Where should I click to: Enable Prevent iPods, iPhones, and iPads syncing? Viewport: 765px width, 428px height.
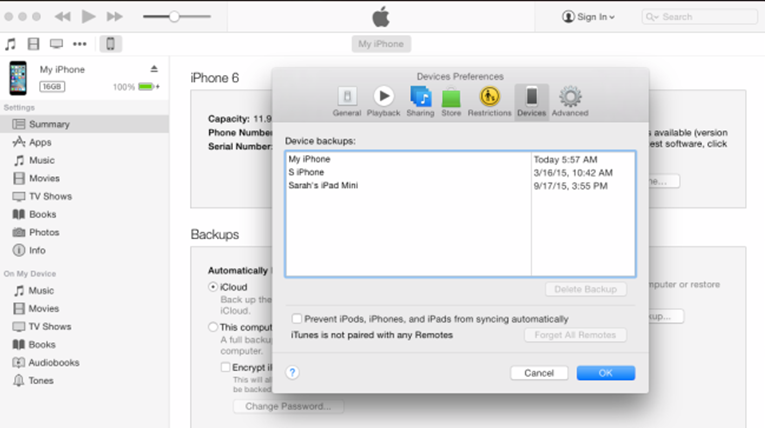coord(297,319)
